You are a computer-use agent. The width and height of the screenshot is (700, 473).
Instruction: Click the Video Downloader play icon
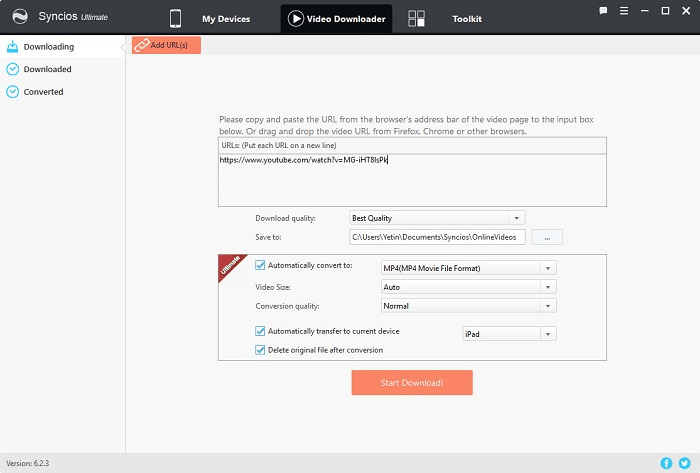click(x=295, y=18)
